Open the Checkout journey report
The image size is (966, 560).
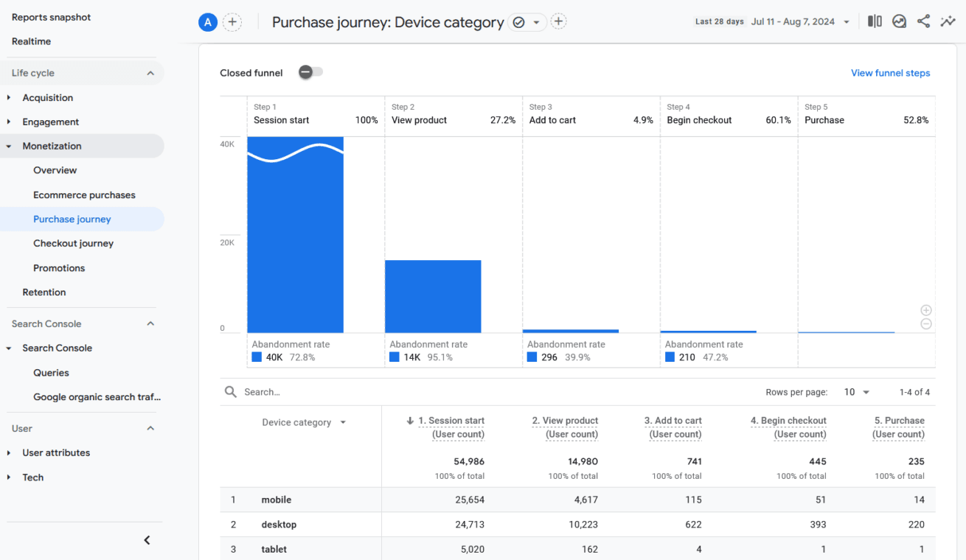tap(73, 243)
